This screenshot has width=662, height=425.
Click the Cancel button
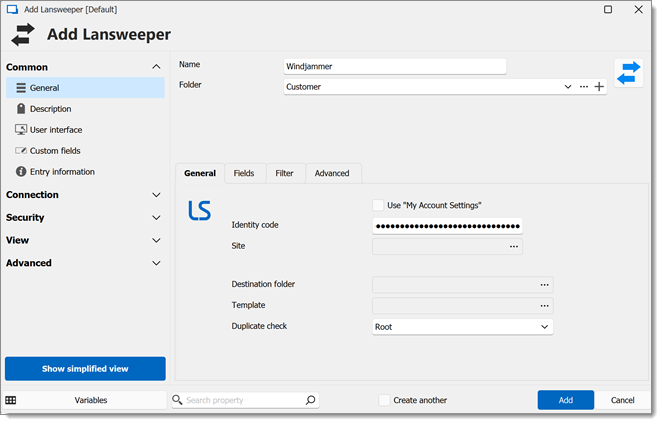click(622, 400)
